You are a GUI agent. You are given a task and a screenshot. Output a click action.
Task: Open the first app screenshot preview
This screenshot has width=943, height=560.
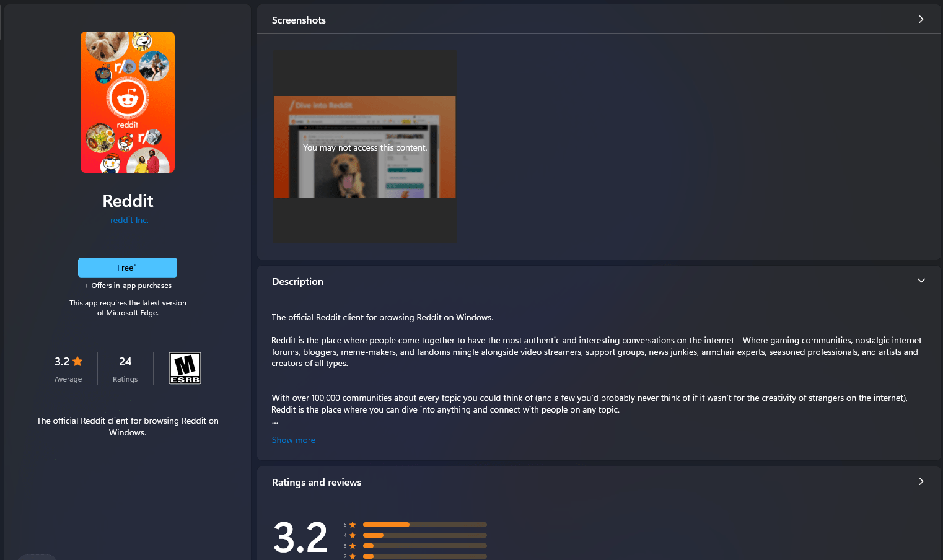point(364,147)
